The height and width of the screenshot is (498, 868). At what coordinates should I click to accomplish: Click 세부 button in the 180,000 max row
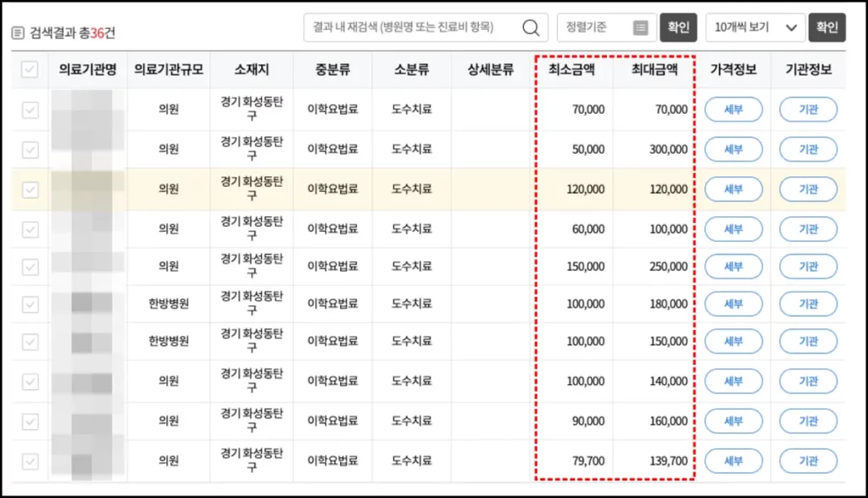pyautogui.click(x=733, y=304)
